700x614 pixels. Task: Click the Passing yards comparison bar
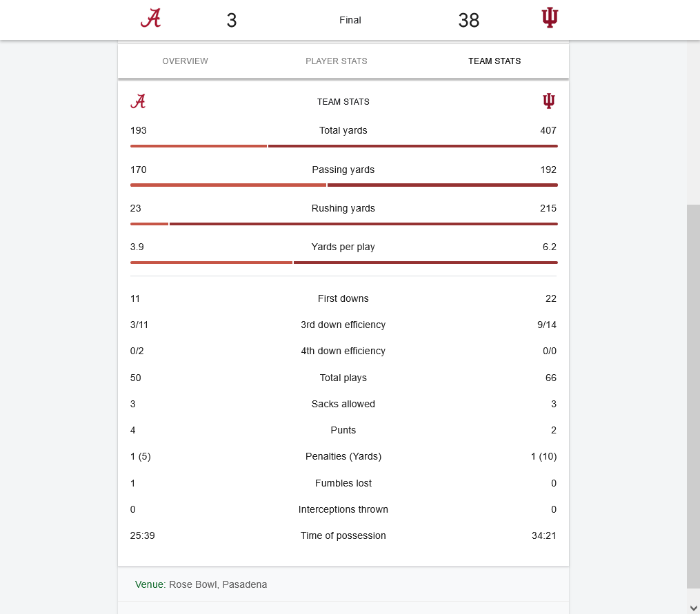343,185
